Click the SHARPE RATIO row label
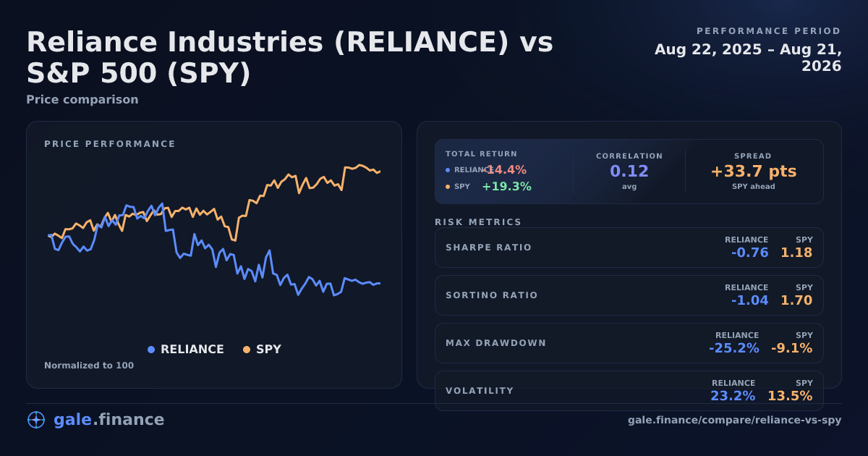The image size is (868, 456). tap(489, 248)
